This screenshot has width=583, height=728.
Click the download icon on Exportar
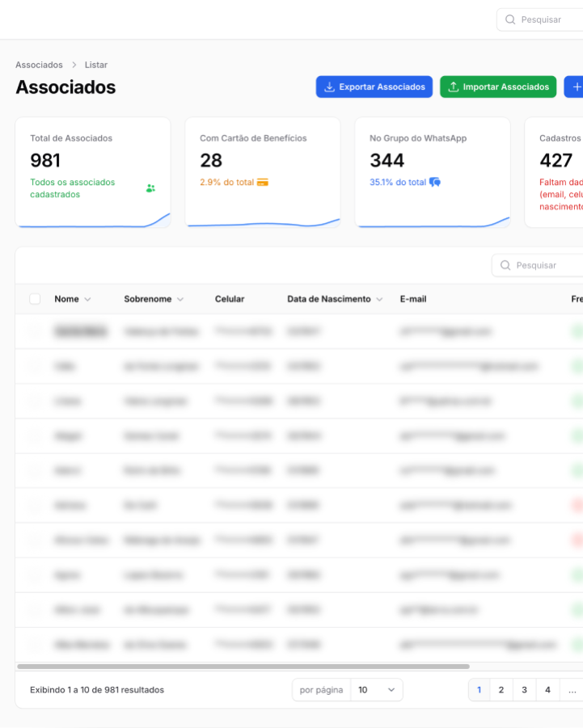[329, 86]
